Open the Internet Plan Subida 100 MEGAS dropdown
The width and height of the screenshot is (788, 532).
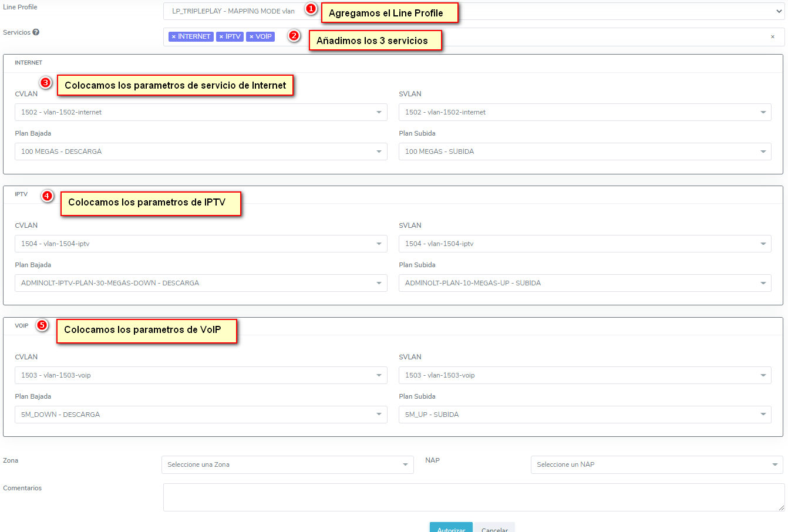pyautogui.click(x=584, y=151)
